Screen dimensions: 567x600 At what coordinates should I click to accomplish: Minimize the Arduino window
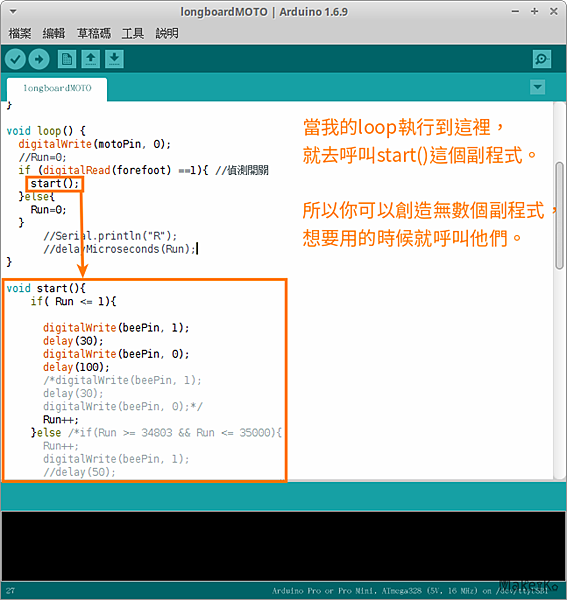pyautogui.click(x=515, y=12)
